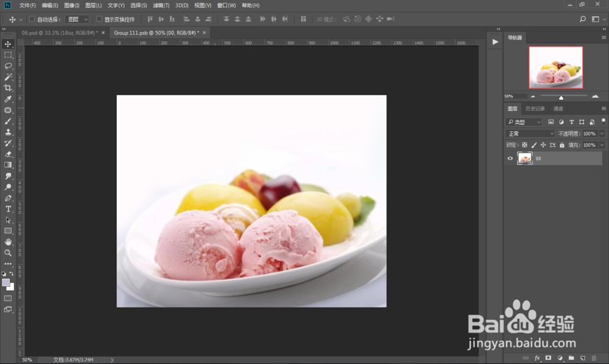Select the Lasso tool
The height and width of the screenshot is (364, 609).
pyautogui.click(x=8, y=66)
